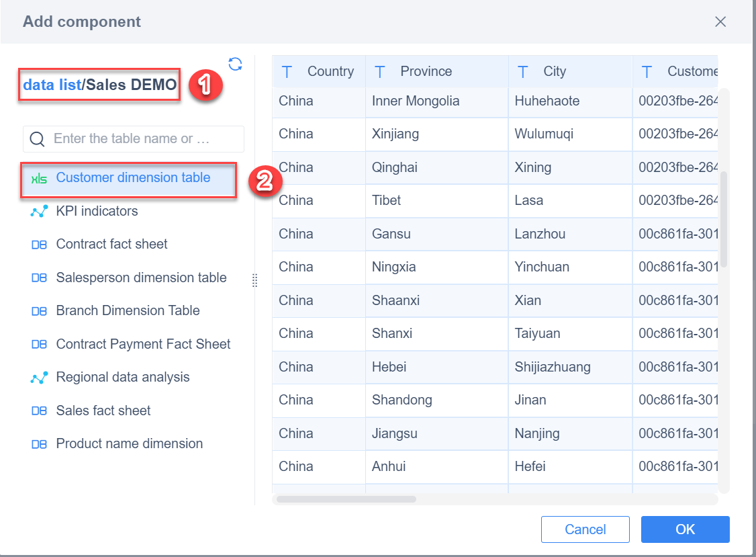Click the City column header
756x557 pixels.
pos(571,71)
